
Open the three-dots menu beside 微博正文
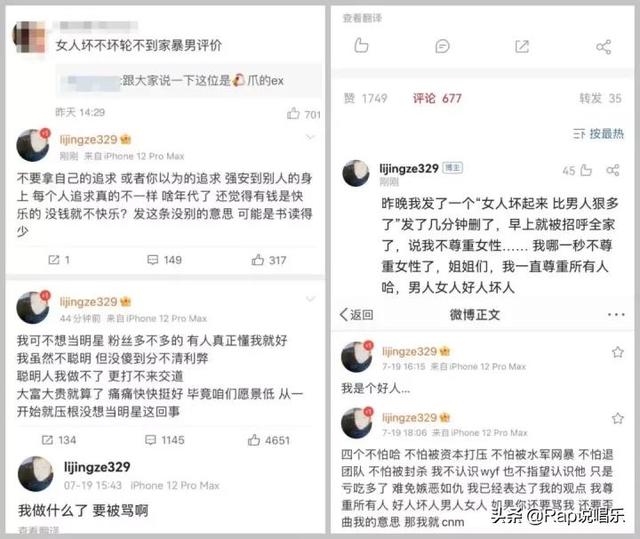click(616, 315)
